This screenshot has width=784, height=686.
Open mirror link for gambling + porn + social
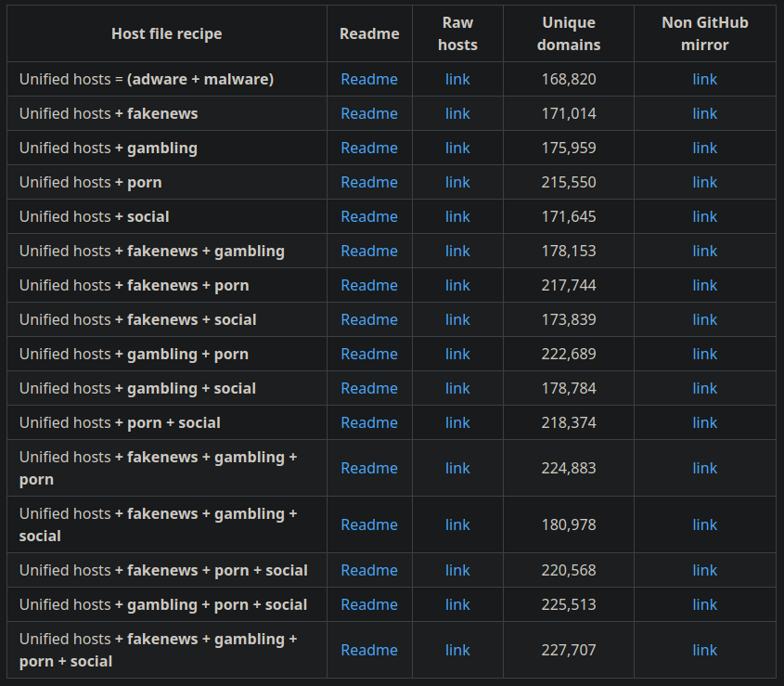coord(704,604)
